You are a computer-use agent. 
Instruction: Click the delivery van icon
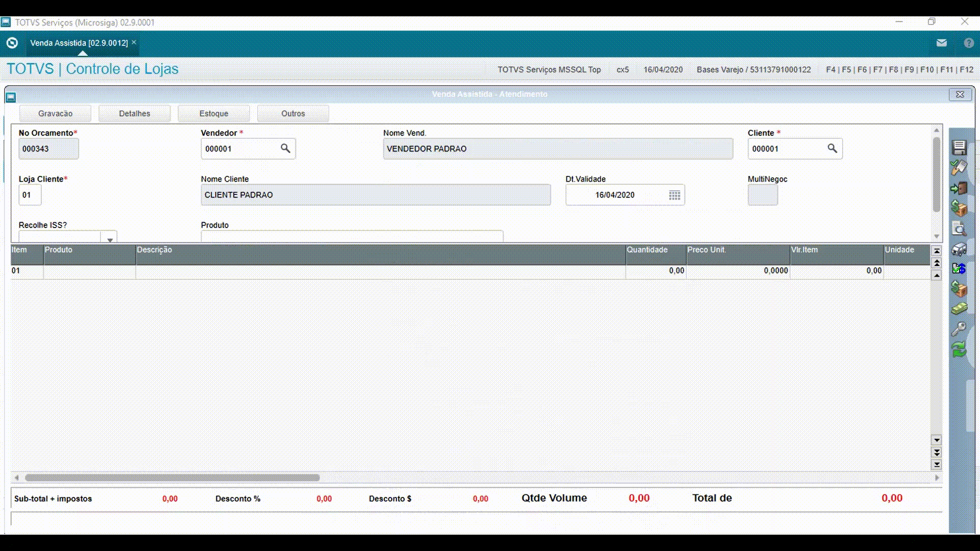(959, 249)
